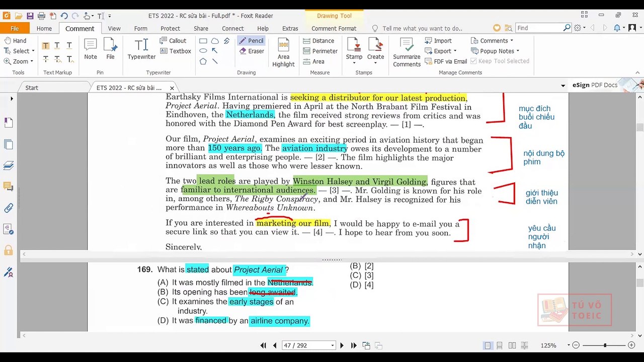Viewport: 644px width, 362px height.
Task: Go to the next page arrow
Action: click(342, 345)
